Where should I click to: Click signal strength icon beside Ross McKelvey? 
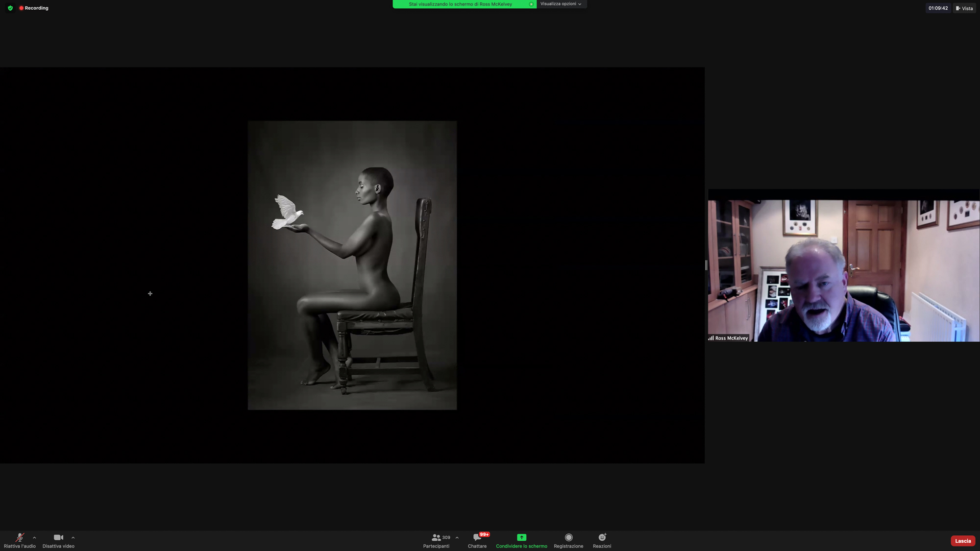click(x=710, y=338)
